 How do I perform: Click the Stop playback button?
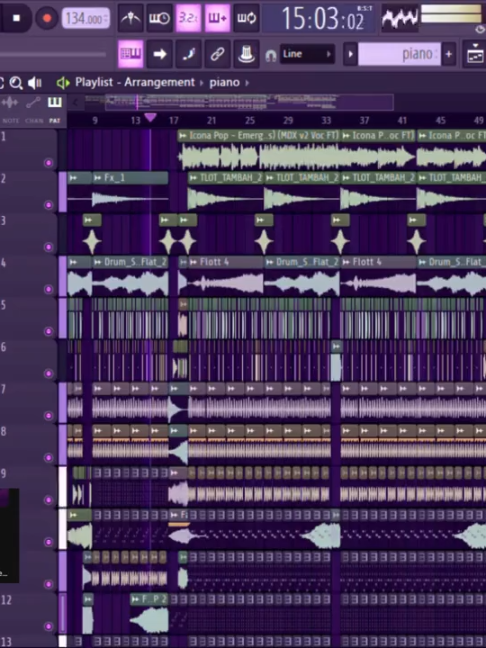pyautogui.click(x=16, y=18)
